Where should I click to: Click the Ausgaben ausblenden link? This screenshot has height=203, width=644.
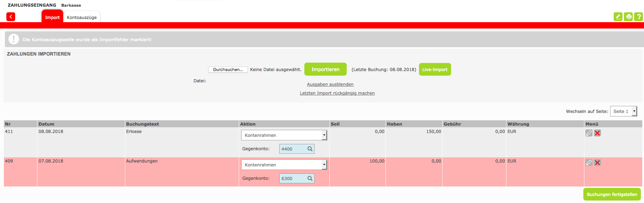(330, 84)
